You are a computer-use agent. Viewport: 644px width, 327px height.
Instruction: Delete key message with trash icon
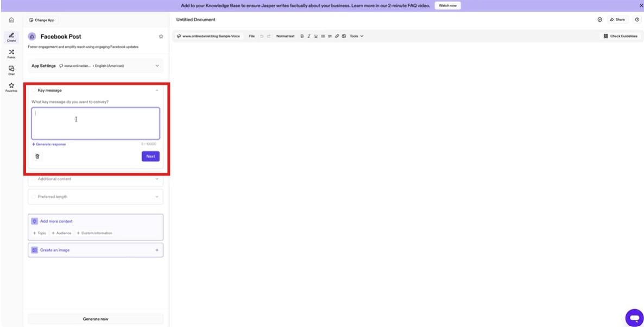coord(37,156)
